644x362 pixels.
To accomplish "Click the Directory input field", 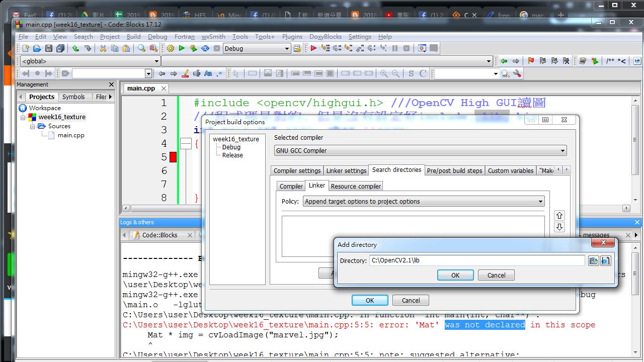I will [477, 260].
